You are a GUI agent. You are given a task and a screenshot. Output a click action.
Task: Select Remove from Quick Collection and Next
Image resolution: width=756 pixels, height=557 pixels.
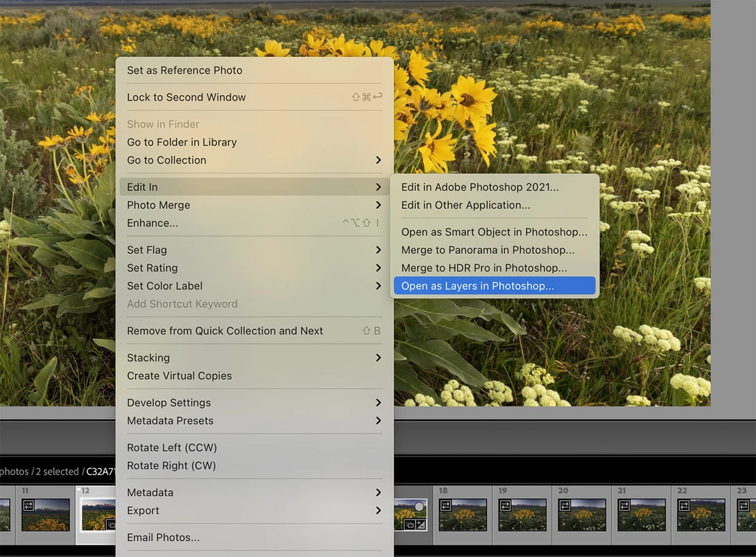click(x=255, y=331)
